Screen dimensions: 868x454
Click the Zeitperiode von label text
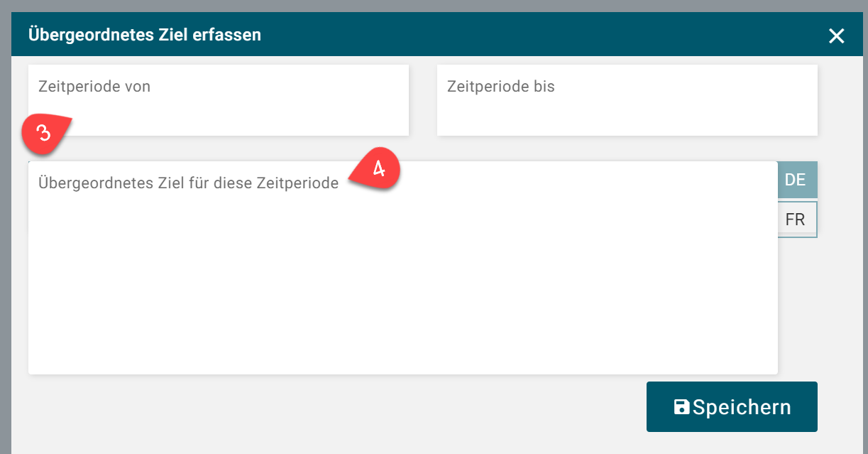[94, 87]
